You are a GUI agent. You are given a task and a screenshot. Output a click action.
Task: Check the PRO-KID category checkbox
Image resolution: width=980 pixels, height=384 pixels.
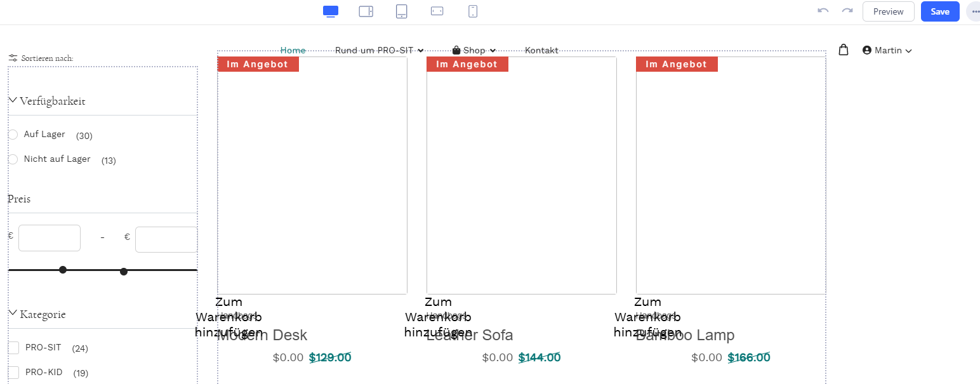[x=13, y=373]
